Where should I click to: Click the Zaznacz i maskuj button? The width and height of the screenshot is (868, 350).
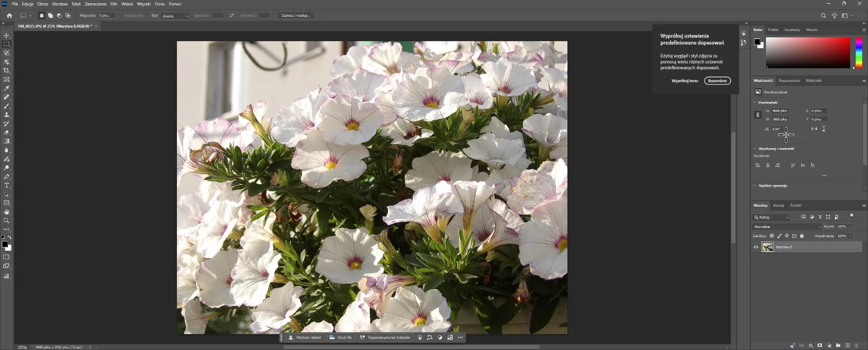click(x=296, y=16)
